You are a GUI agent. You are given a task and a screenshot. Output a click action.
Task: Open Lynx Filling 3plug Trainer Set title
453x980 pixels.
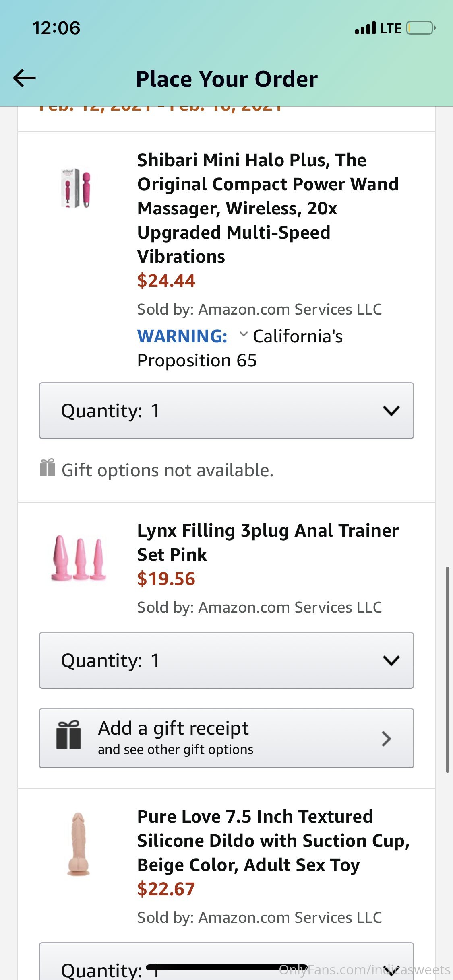pyautogui.click(x=268, y=542)
